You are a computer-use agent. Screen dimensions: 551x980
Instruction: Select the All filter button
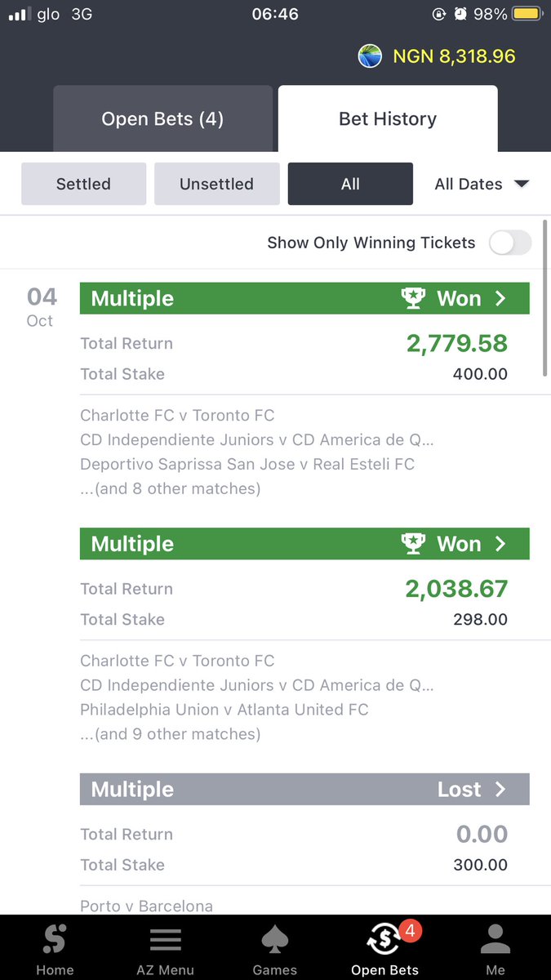[x=350, y=184]
